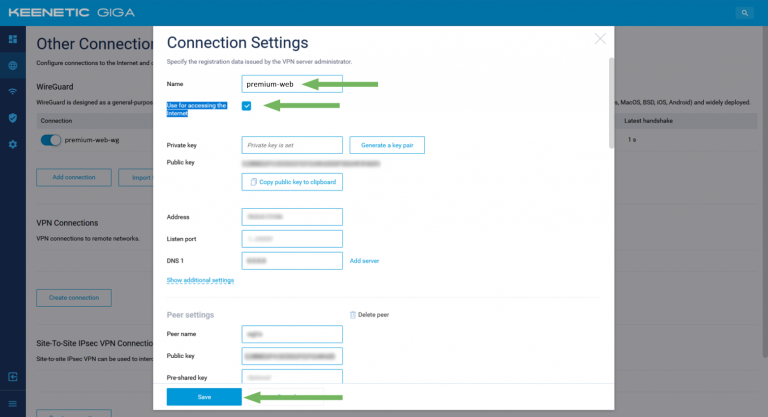The height and width of the screenshot is (417, 768).
Task: Open the dashboard grid icon in sidebar
Action: [13, 39]
